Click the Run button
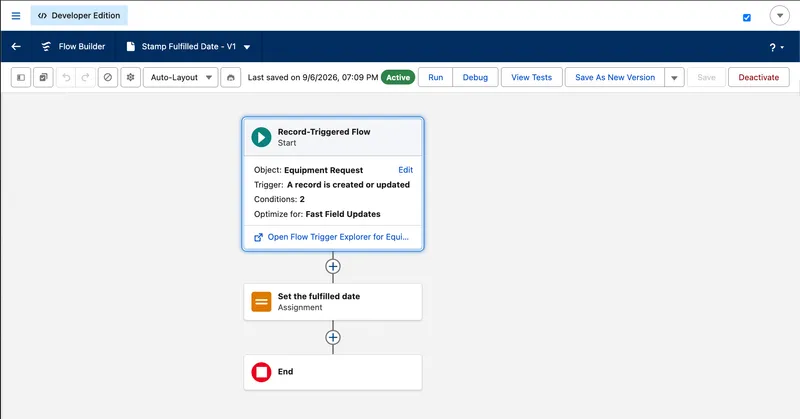 [x=435, y=78]
